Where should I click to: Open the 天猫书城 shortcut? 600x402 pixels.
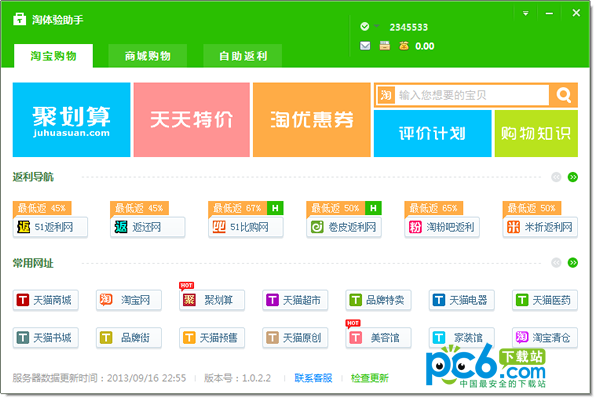(46, 338)
